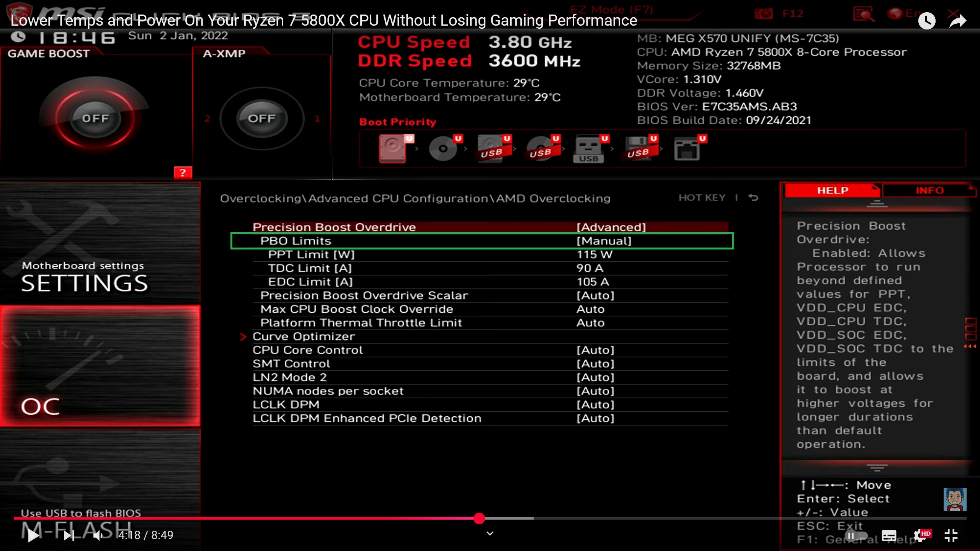Toggle the GAME BOOST off knob
Image resolution: width=980 pixels, height=551 pixels.
(95, 118)
